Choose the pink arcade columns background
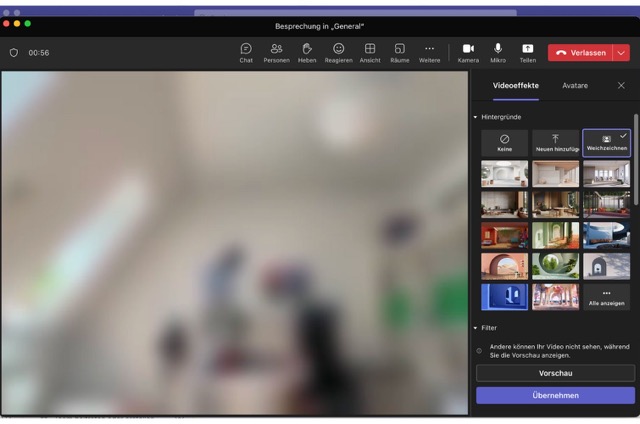Screen dimensions: 640x424 [x=556, y=297]
